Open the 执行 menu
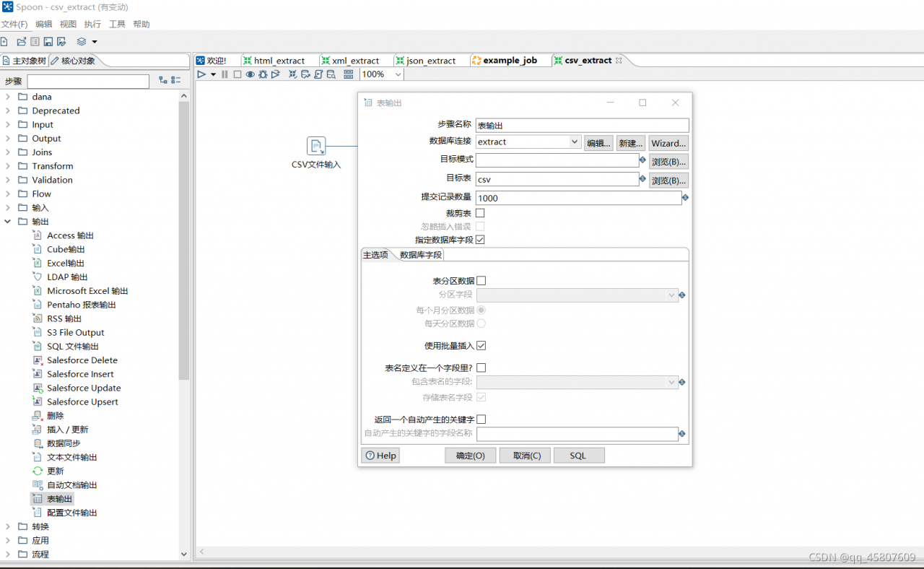The image size is (924, 569). click(92, 24)
